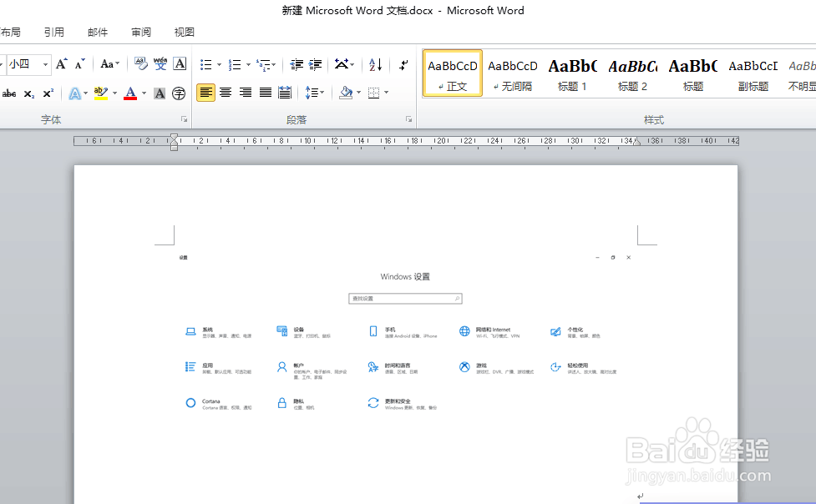Viewport: 816px width, 504px height.
Task: Switch to the 审阅 tab
Action: coord(141,33)
